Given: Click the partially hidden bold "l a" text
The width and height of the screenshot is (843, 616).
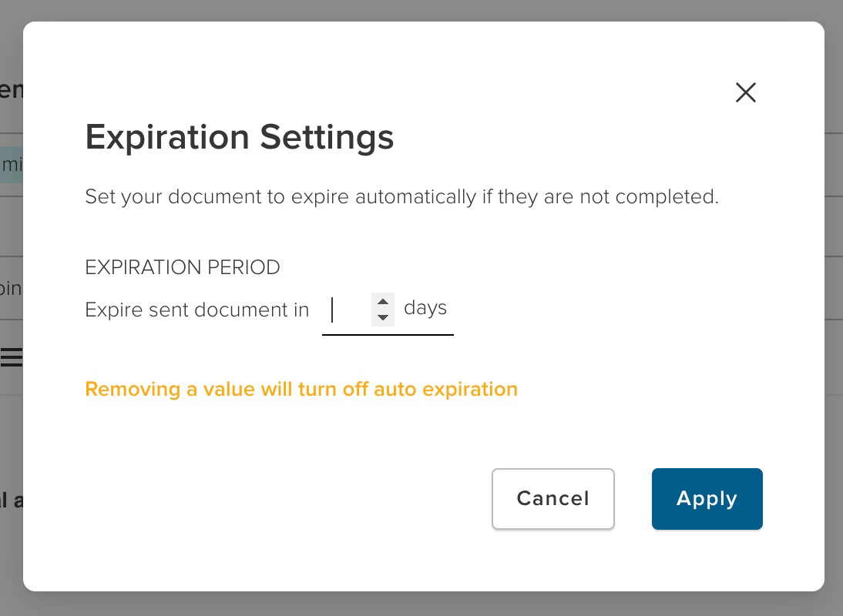Looking at the screenshot, I should [x=11, y=500].
